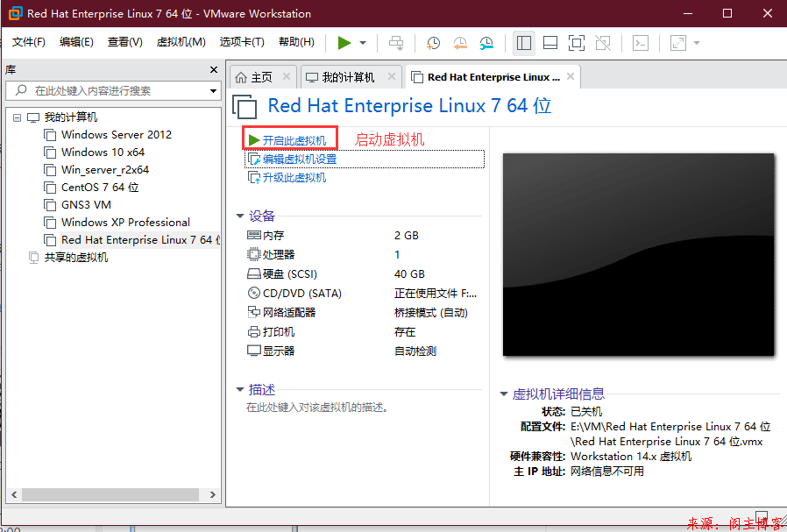The height and width of the screenshot is (532, 787).
Task: Click the black VM screen preview thumbnail
Action: [638, 255]
